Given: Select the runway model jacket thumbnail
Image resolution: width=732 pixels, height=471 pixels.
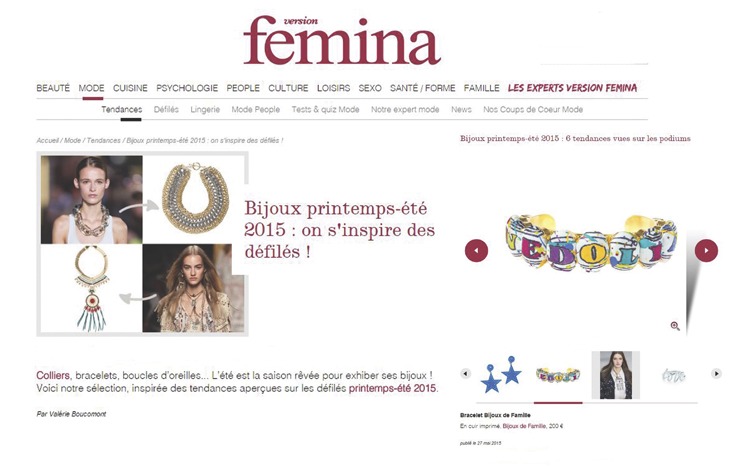Looking at the screenshot, I should [616, 375].
